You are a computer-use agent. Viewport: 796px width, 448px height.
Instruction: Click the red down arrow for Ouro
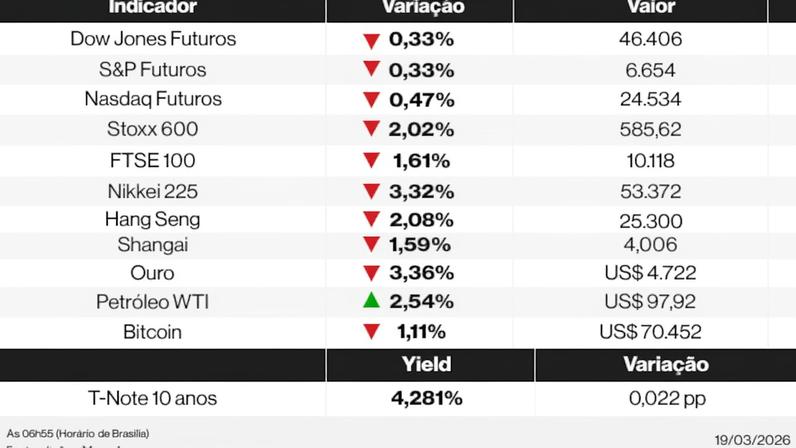(372, 274)
